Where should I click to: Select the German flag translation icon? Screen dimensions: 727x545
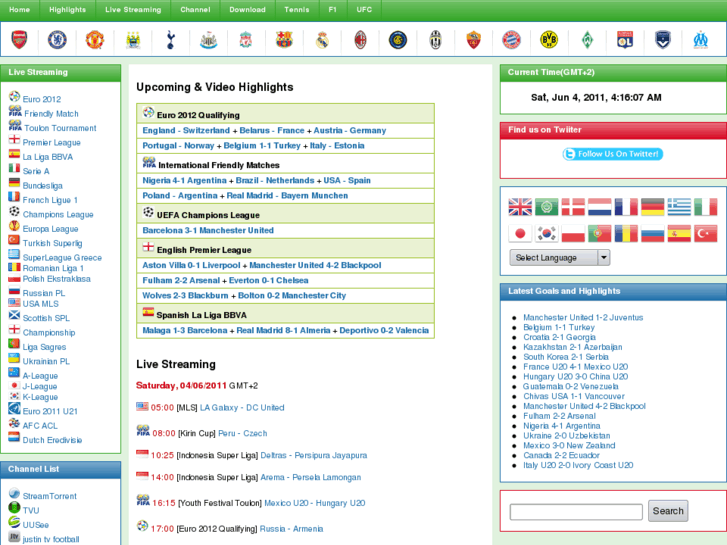pos(652,207)
